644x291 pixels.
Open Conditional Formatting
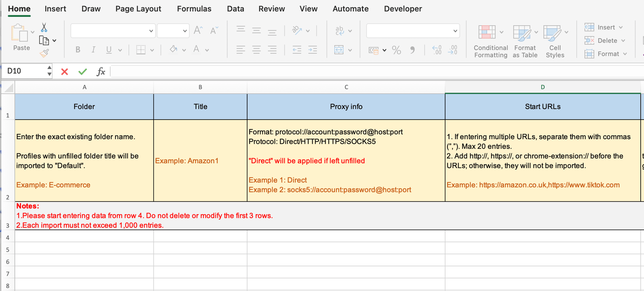[491, 41]
